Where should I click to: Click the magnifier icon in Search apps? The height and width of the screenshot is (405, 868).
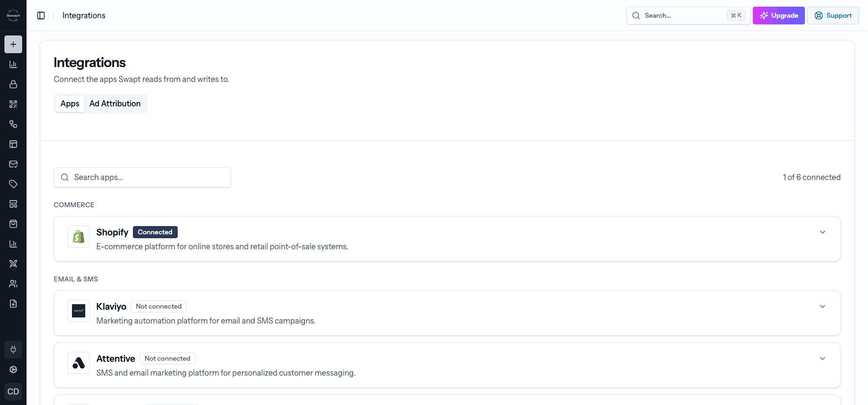click(65, 177)
